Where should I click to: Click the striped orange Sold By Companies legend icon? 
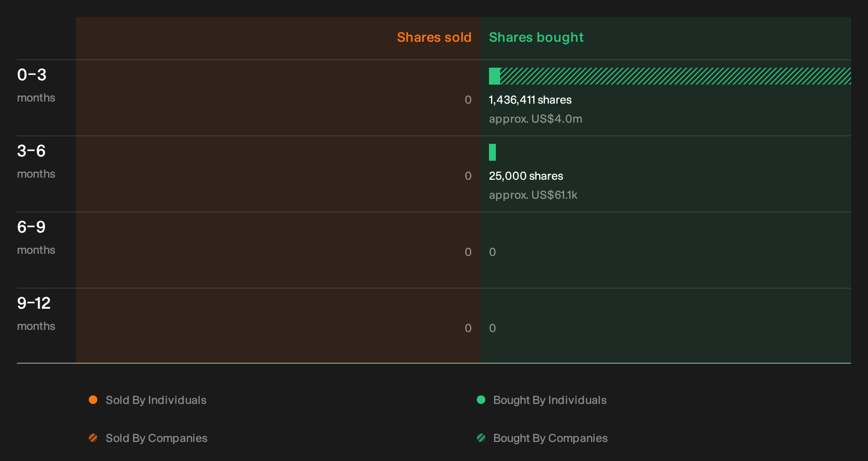pos(93,438)
